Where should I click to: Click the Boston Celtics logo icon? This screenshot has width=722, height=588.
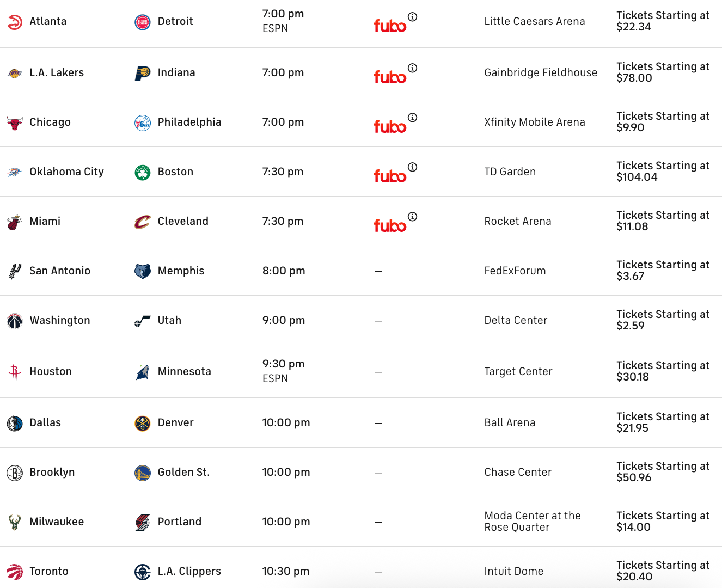(142, 172)
